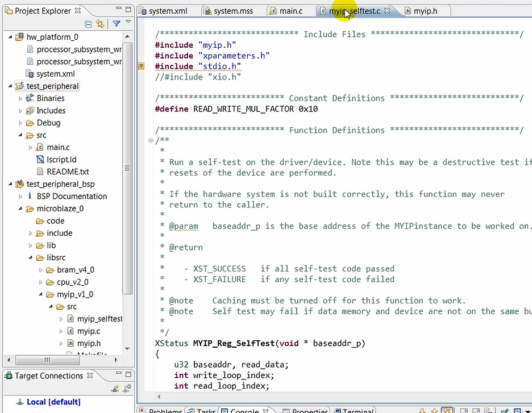Toggle the minimize control of Target Connections
Viewport: 532px width, 413px height.
click(119, 373)
